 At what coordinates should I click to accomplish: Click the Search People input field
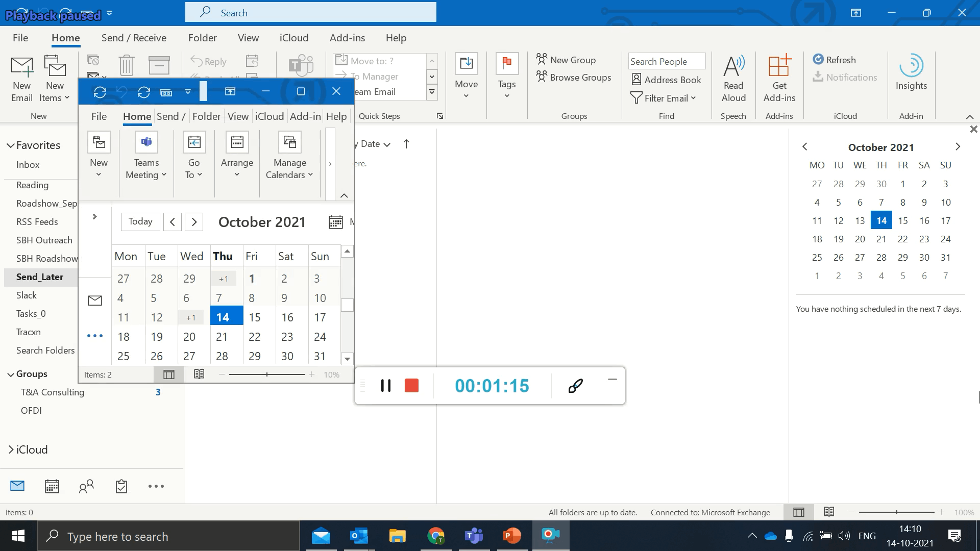tap(666, 61)
